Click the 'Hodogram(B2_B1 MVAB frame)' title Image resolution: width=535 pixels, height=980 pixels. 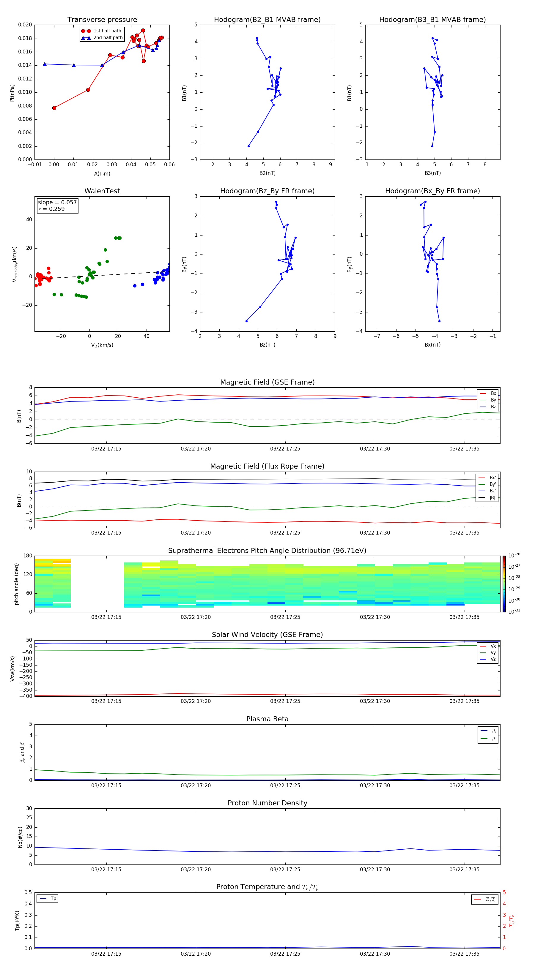point(267,20)
